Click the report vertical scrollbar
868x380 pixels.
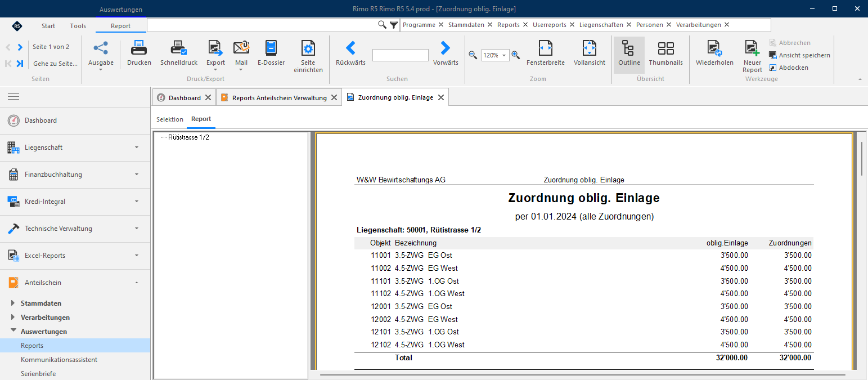tap(862, 159)
